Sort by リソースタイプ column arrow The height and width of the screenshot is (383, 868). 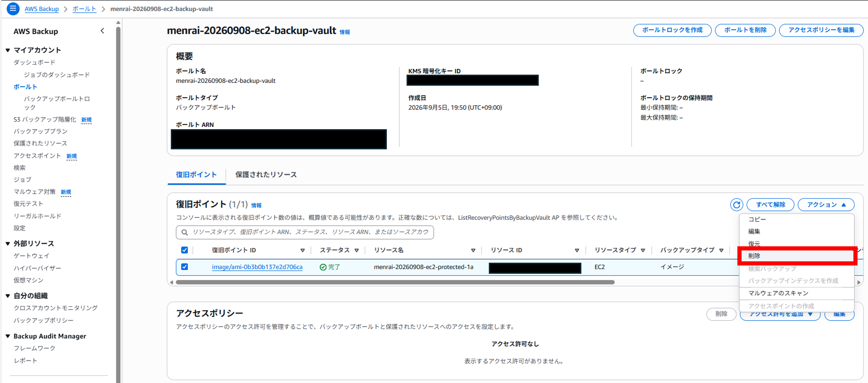tap(643, 250)
